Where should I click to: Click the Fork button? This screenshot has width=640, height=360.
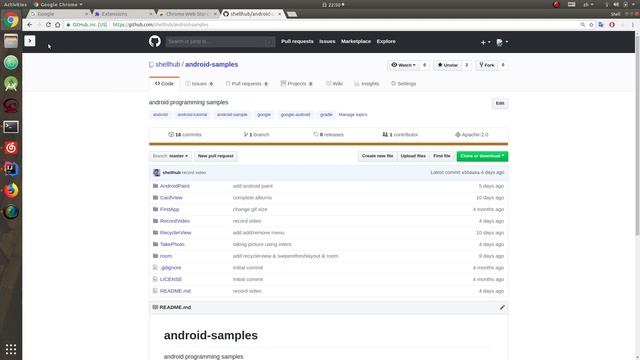487,65
